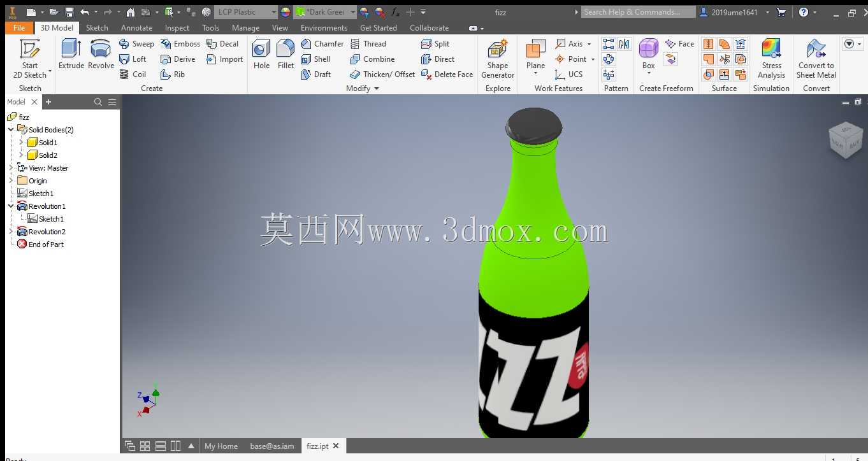Select the Extrude tool
868x461 pixels.
pyautogui.click(x=71, y=55)
